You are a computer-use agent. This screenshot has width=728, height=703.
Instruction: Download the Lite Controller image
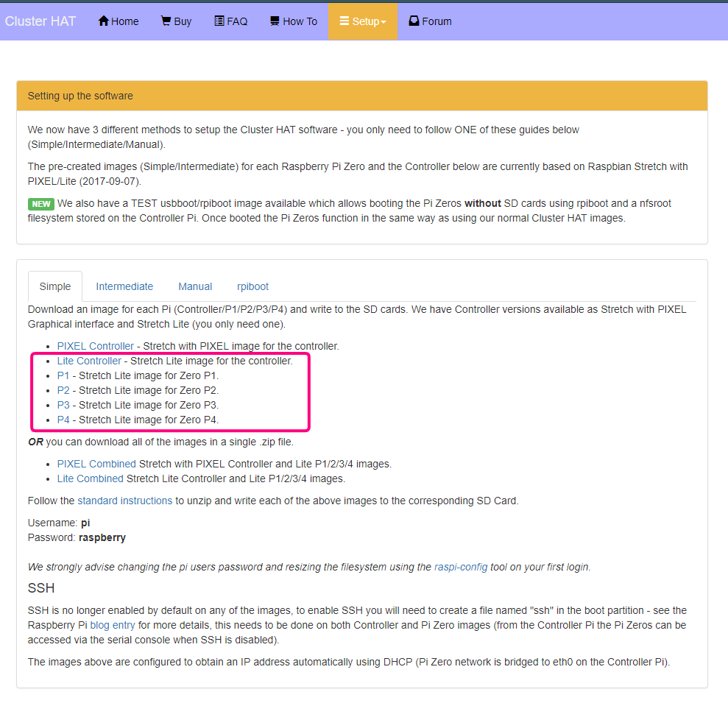pyautogui.click(x=89, y=361)
